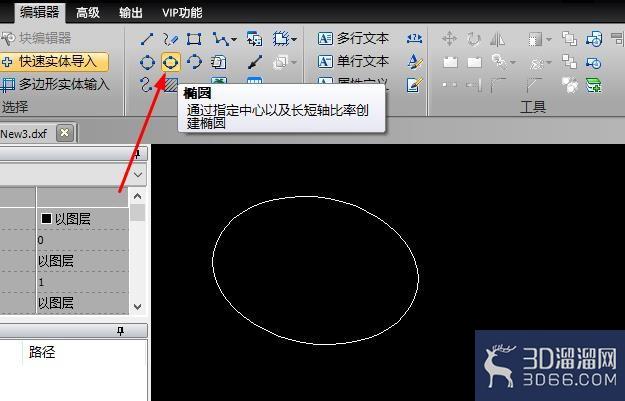Close the New3.dxf document tab

[x=65, y=133]
